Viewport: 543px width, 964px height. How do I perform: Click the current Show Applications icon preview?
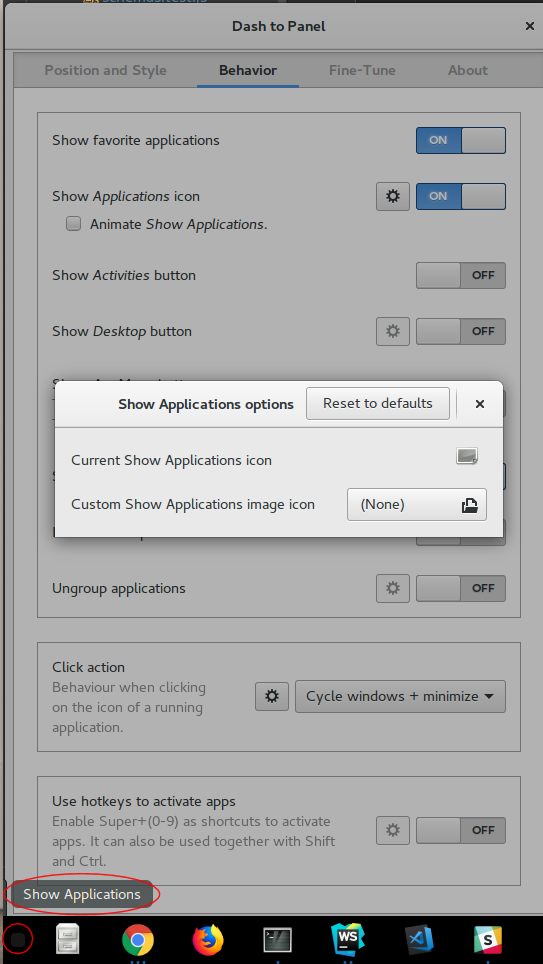467,456
